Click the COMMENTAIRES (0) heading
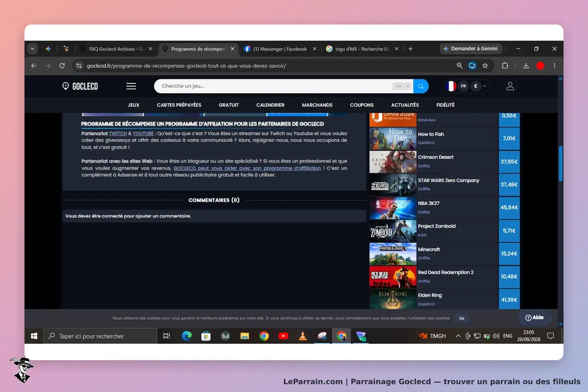This screenshot has width=588, height=392. 214,200
